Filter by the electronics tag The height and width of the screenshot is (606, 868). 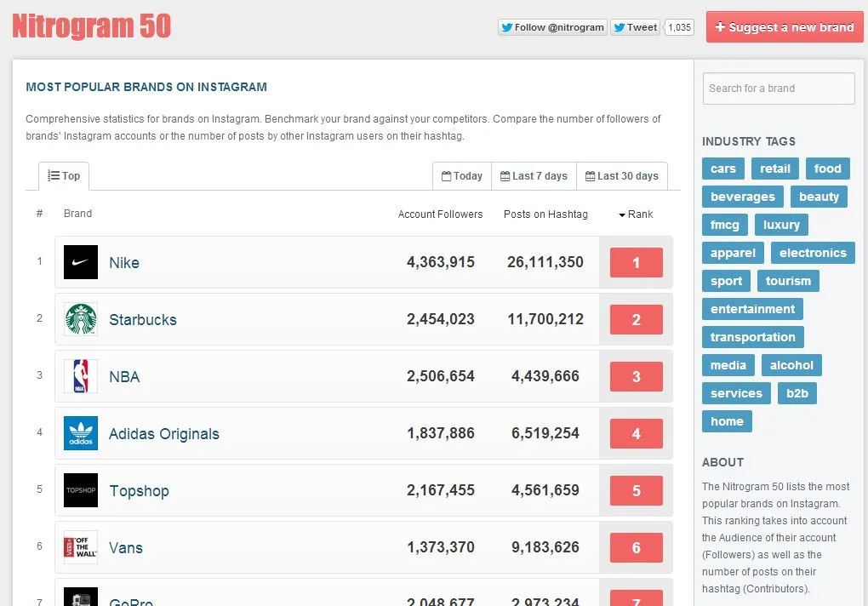tap(813, 254)
